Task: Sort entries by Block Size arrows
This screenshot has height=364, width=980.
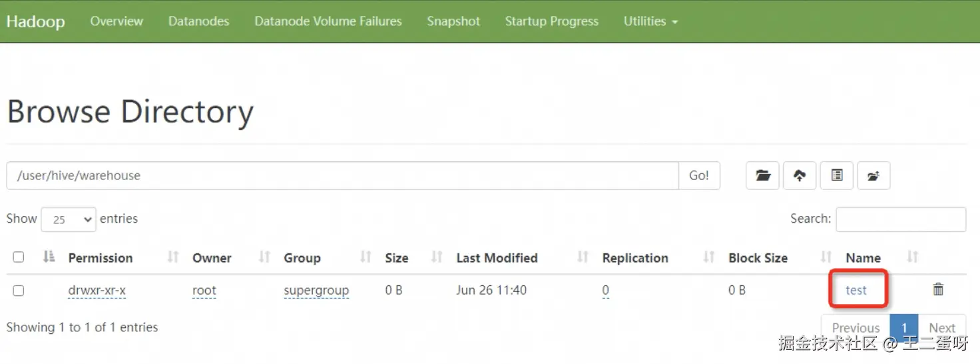Action: pos(826,257)
